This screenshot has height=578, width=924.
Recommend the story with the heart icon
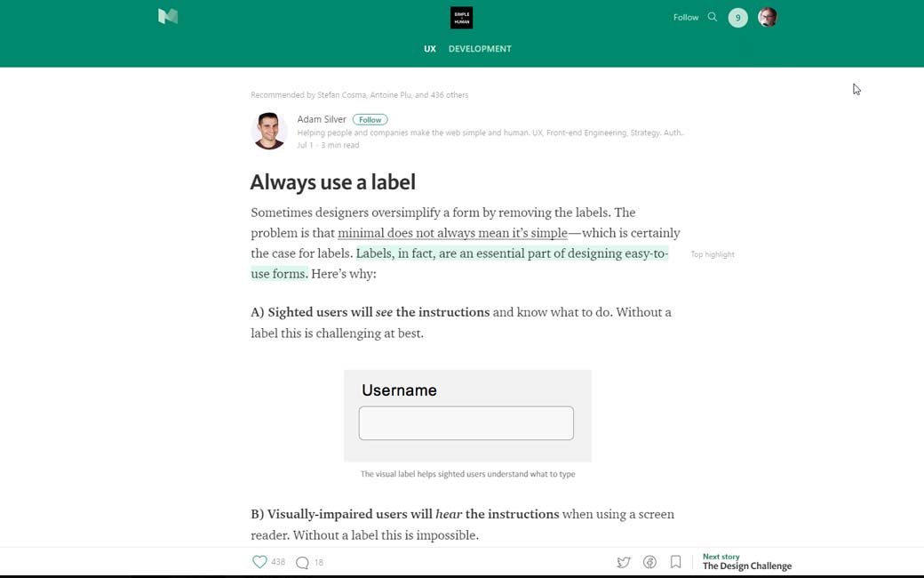point(259,562)
